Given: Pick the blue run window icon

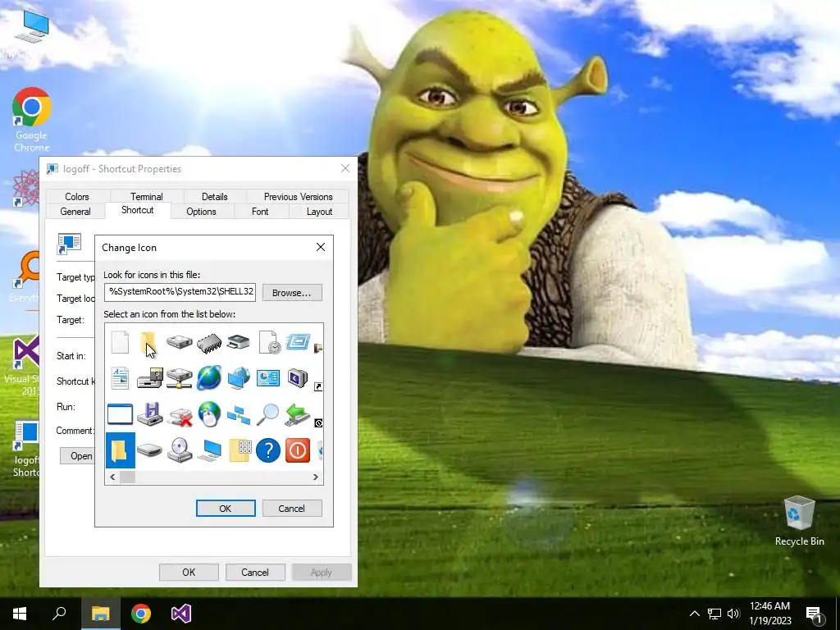Looking at the screenshot, I should coord(298,341).
